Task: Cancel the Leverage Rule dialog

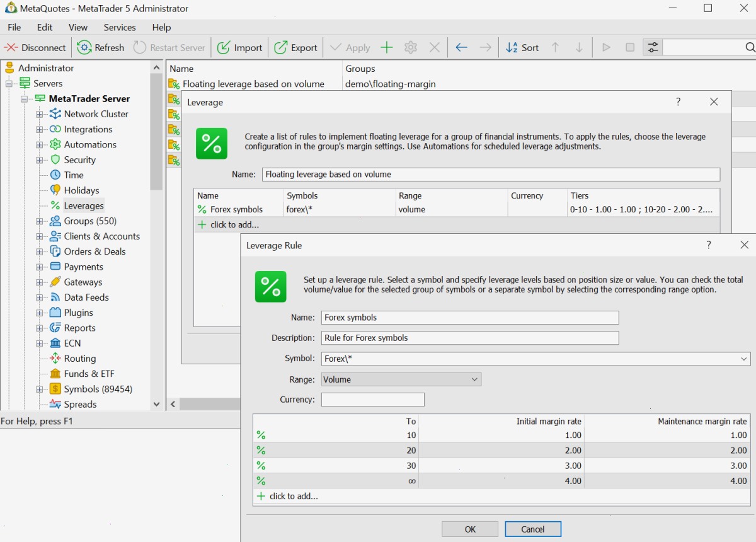Action: (533, 529)
